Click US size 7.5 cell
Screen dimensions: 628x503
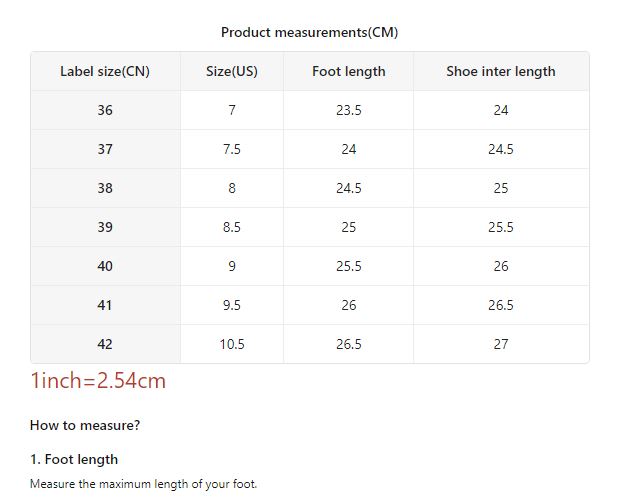[x=232, y=149]
